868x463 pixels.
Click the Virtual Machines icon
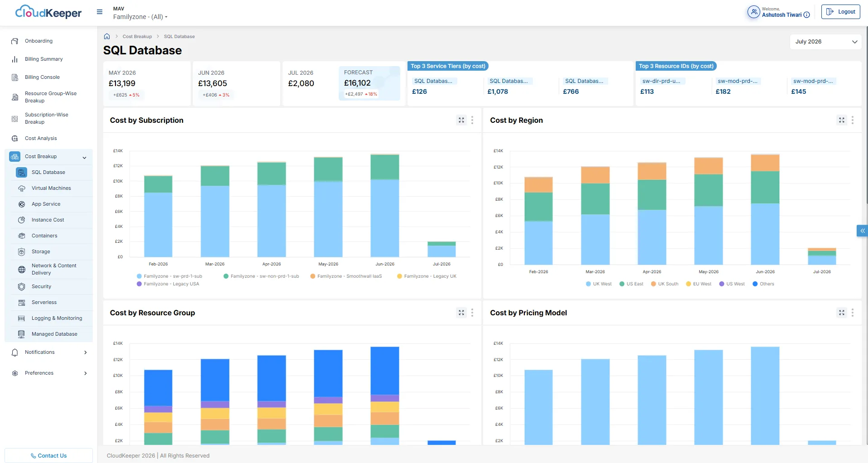point(21,188)
